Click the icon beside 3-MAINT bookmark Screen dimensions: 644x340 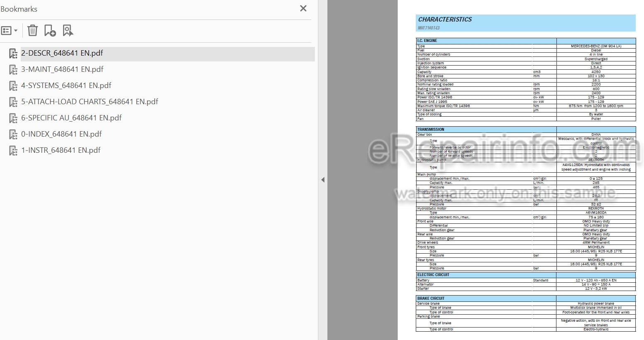click(x=13, y=70)
